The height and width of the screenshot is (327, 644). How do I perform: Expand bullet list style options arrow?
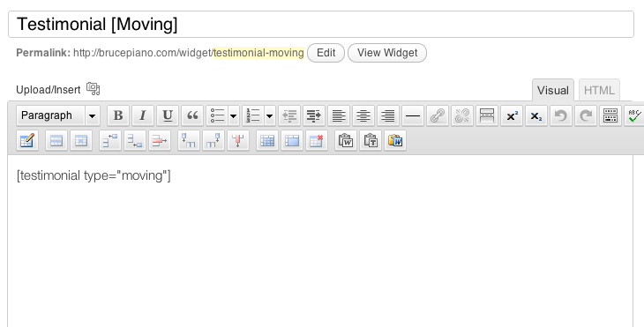pyautogui.click(x=233, y=116)
